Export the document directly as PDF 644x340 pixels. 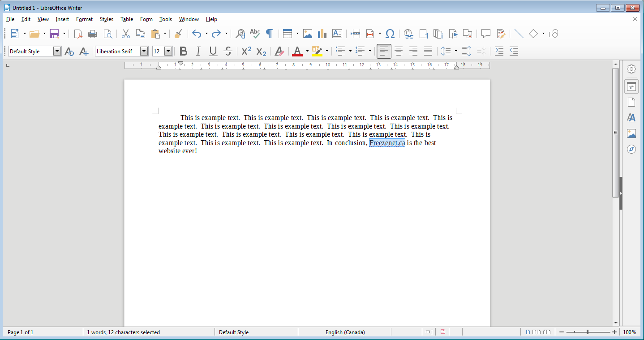coord(78,34)
